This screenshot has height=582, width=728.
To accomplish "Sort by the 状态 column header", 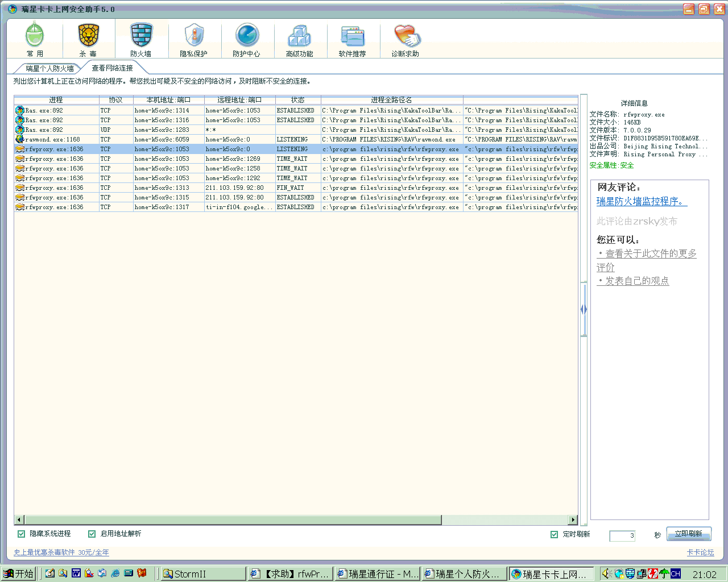I will coord(297,100).
